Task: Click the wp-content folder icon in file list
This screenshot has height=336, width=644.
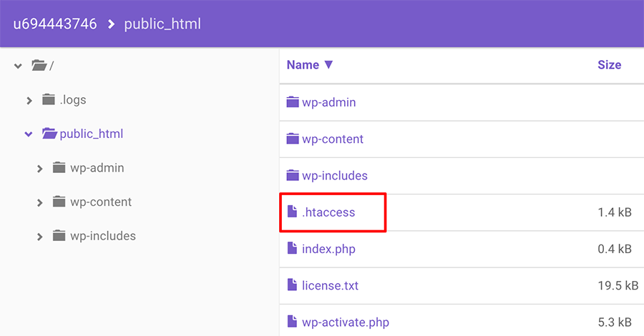Action: click(292, 139)
